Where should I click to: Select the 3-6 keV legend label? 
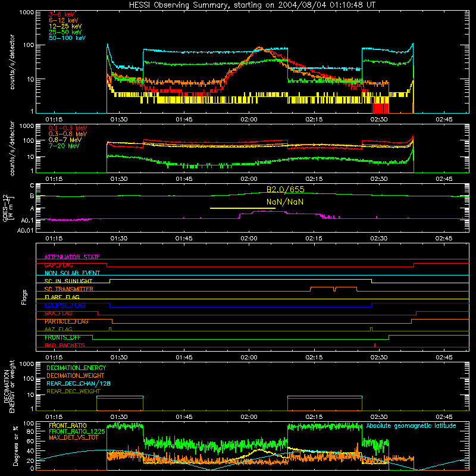point(61,14)
